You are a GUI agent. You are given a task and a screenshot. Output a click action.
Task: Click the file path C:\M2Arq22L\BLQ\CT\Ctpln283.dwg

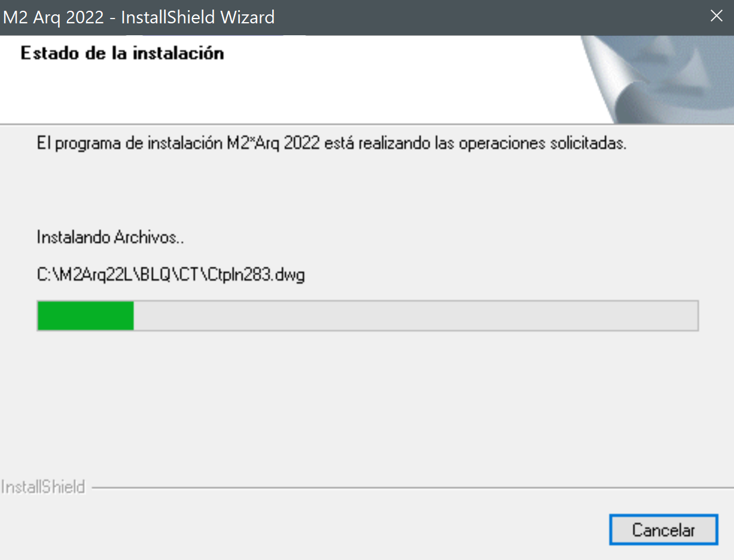pyautogui.click(x=171, y=276)
